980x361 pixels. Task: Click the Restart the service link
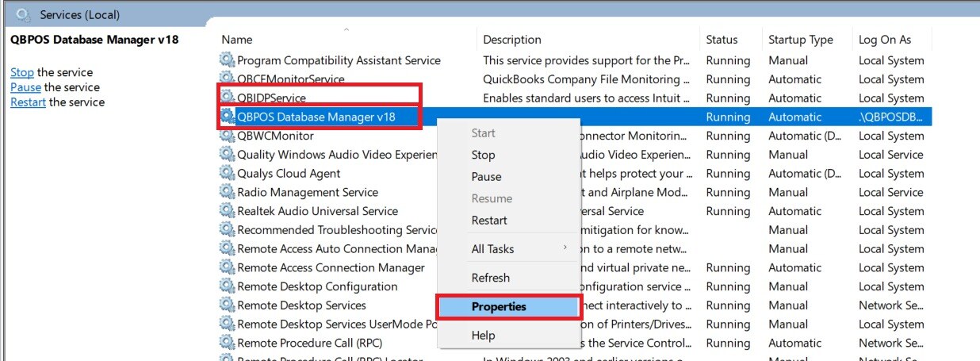coord(28,102)
